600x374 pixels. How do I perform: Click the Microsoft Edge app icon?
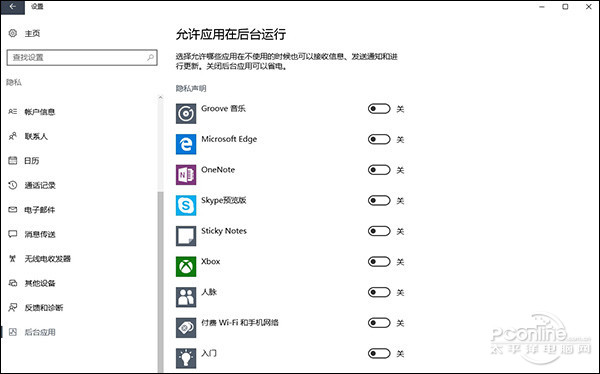tap(186, 144)
